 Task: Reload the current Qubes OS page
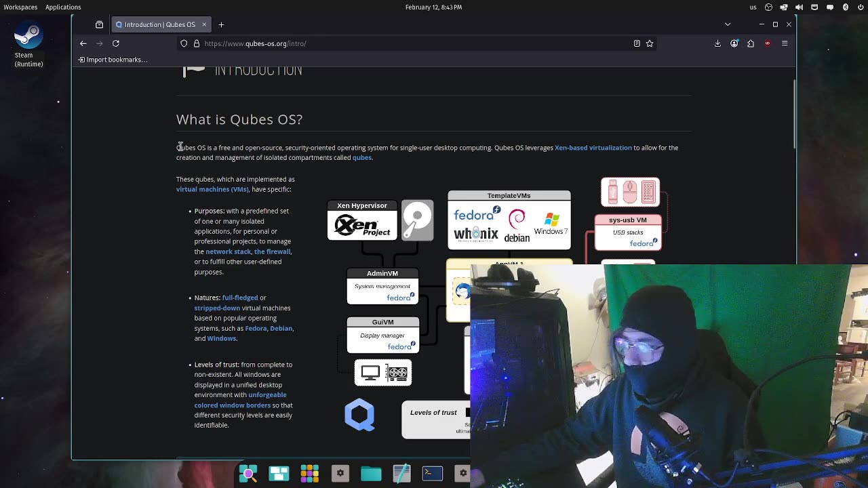116,43
